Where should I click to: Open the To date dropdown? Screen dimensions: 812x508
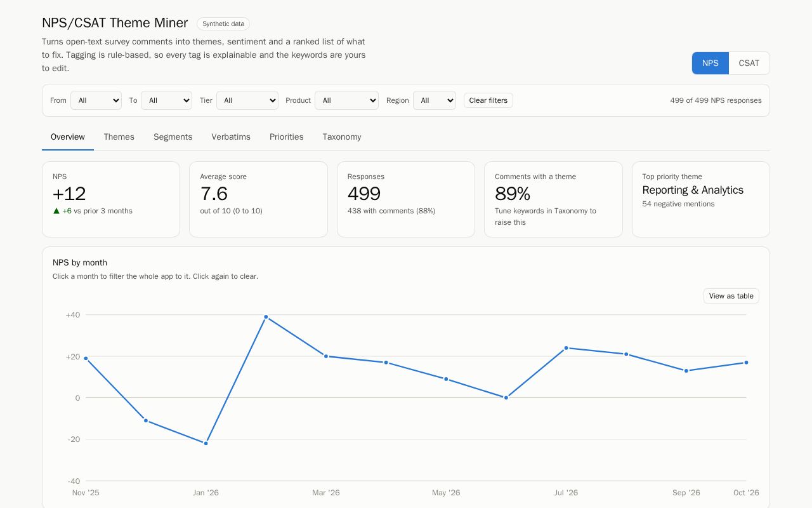coord(166,100)
